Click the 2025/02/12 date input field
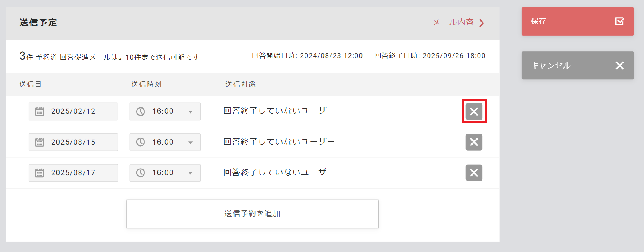 [x=78, y=111]
